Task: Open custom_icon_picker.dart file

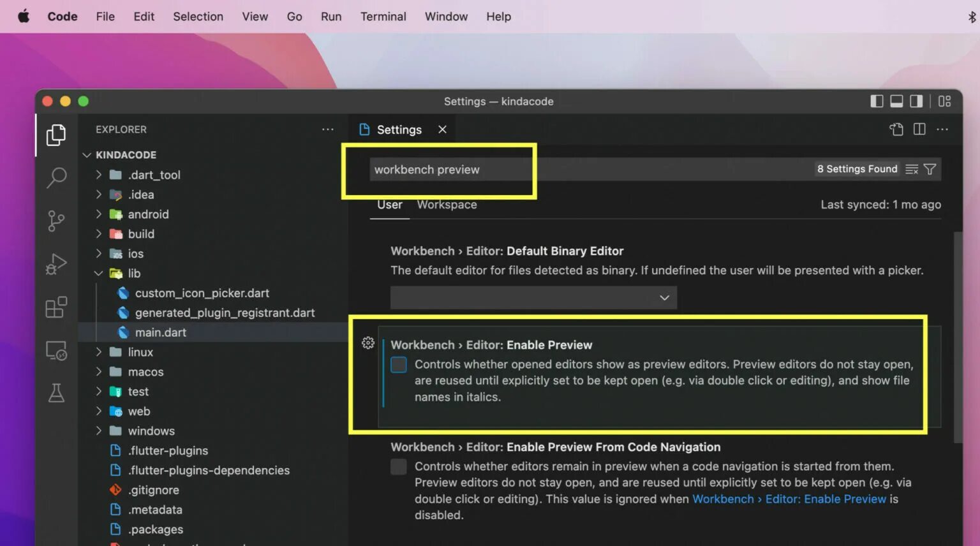Action: coord(202,293)
